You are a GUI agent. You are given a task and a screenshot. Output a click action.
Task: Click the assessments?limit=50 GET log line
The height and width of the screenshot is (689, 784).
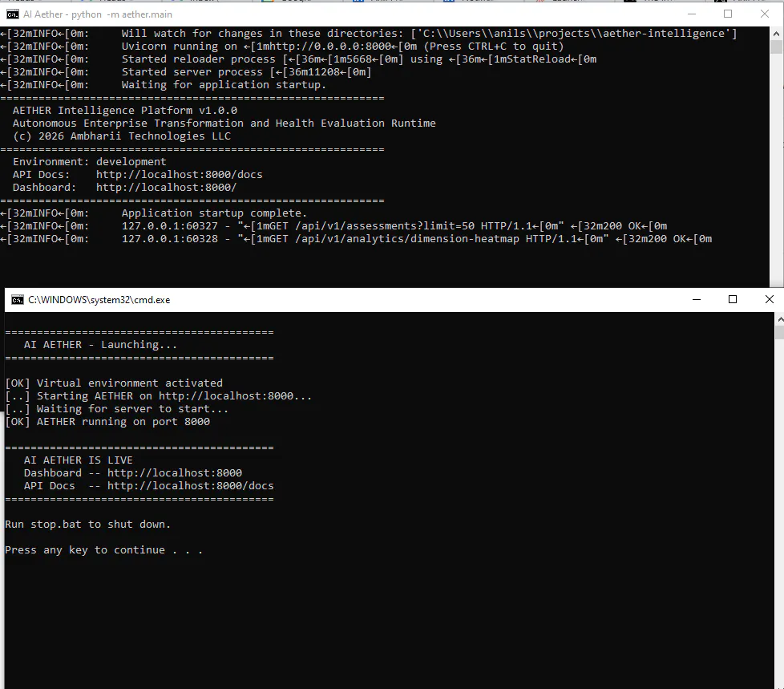[x=333, y=226]
